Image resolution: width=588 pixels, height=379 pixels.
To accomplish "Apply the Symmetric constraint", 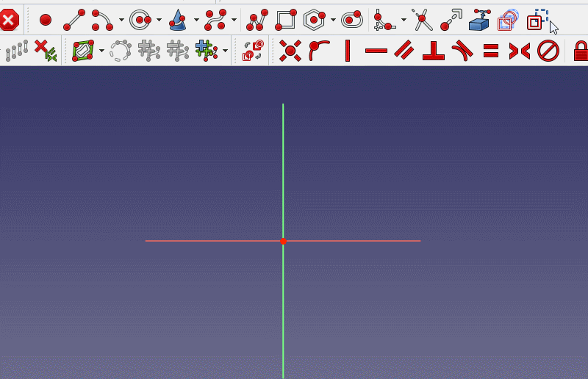I will 520,51.
